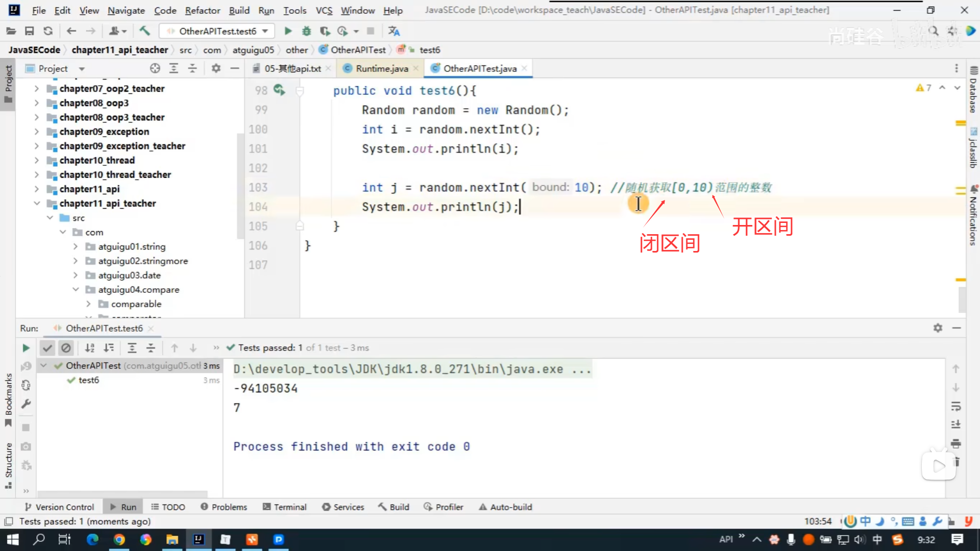
Task: Toggle soft-wrap in the console output
Action: (x=956, y=406)
